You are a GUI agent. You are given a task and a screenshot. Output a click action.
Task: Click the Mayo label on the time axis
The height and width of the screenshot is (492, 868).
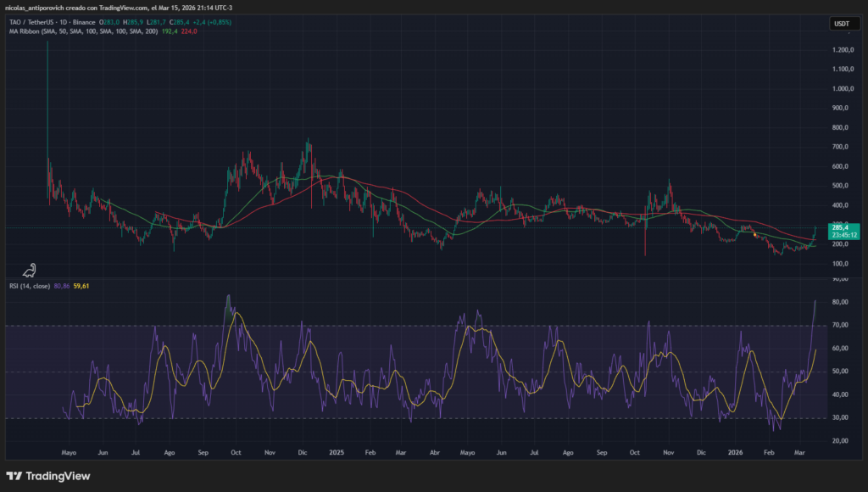pos(68,452)
